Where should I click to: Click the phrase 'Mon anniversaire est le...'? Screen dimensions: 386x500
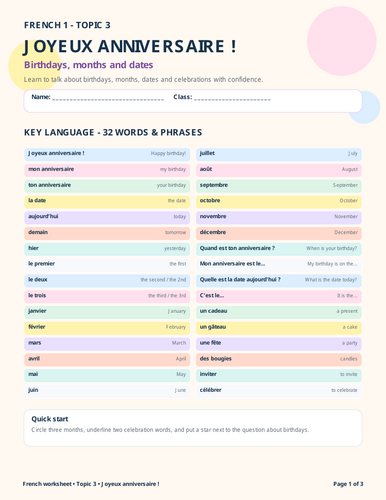tap(233, 264)
